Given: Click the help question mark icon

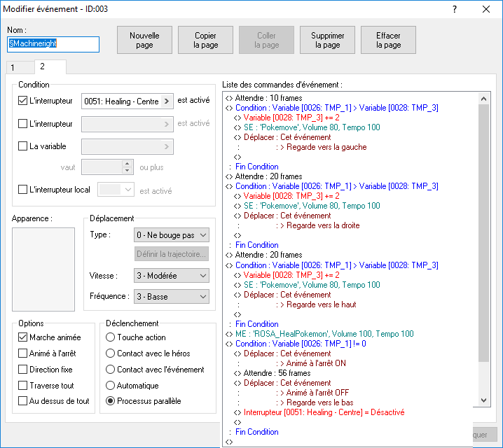Looking at the screenshot, I should tap(454, 9).
